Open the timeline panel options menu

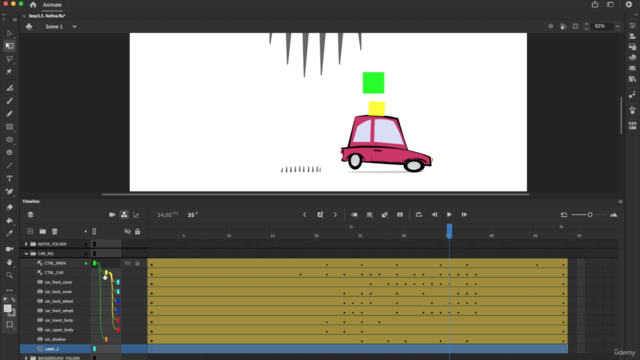click(x=620, y=201)
